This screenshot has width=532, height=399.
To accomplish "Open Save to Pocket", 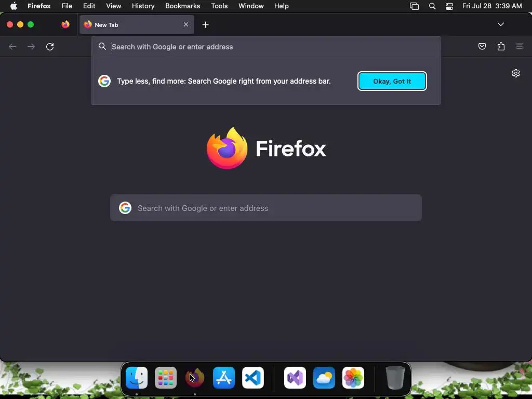I will tap(482, 46).
